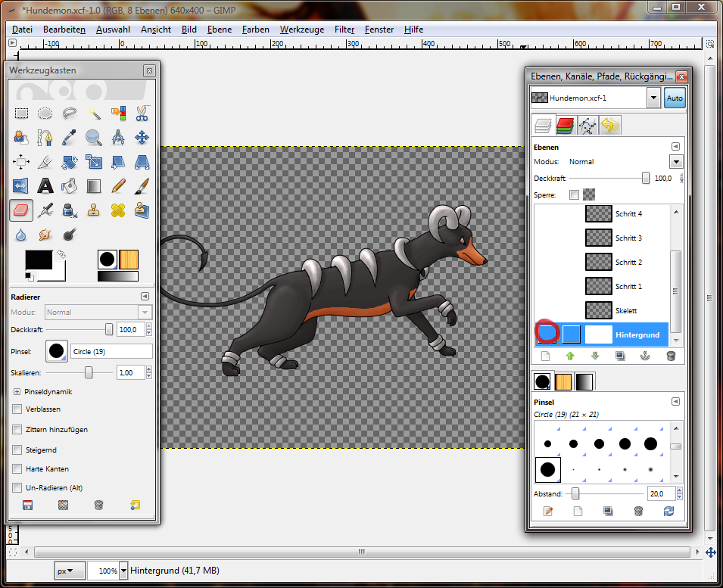Select the Scissors Select tool

pyautogui.click(x=142, y=113)
